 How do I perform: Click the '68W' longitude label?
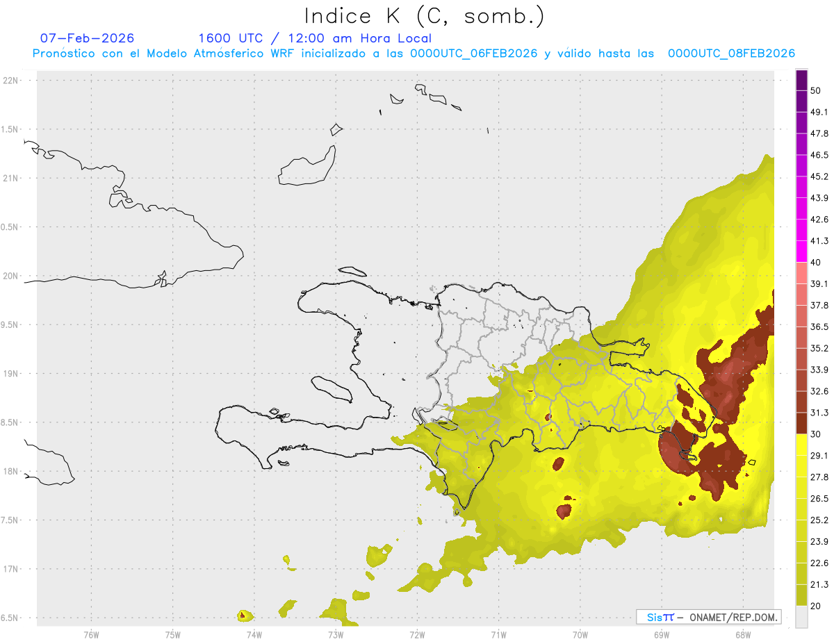point(742,634)
